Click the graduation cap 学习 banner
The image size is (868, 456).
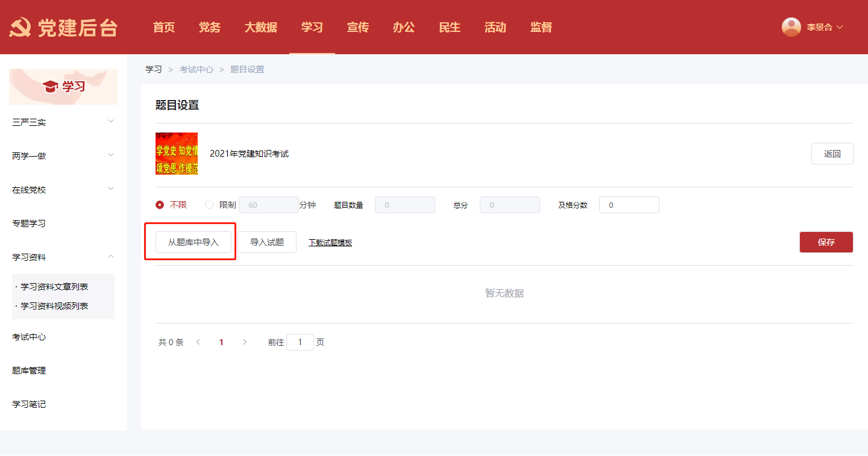coord(63,87)
